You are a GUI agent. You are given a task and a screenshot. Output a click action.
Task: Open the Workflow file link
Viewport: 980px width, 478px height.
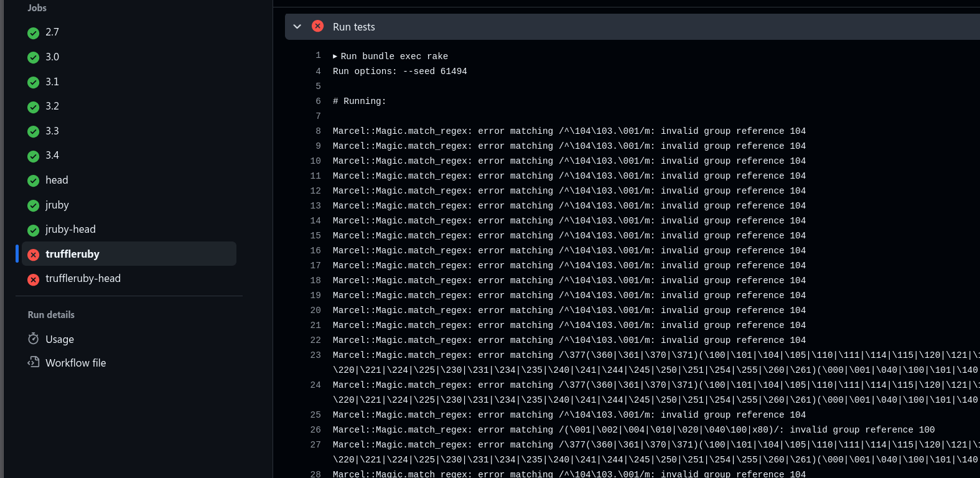click(x=75, y=363)
